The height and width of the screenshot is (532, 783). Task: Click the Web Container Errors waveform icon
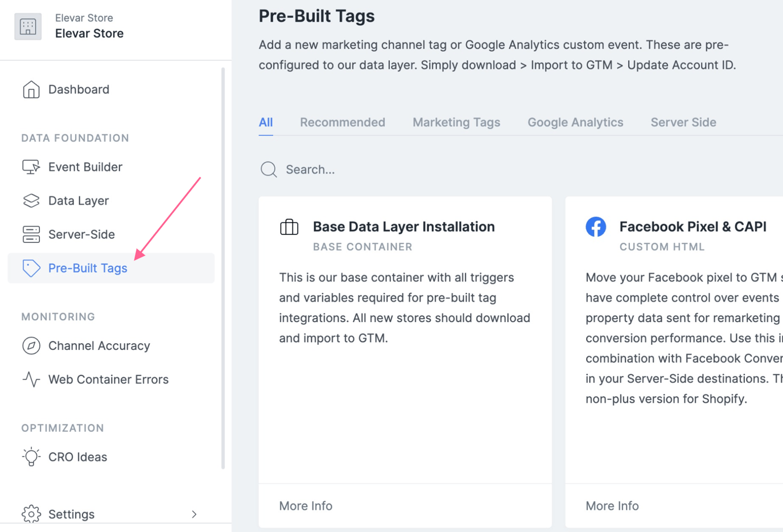click(x=32, y=379)
